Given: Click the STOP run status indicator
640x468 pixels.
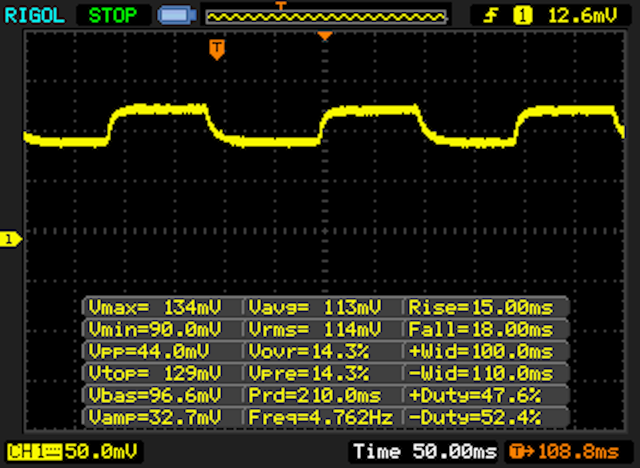Looking at the screenshot, I should (113, 16).
